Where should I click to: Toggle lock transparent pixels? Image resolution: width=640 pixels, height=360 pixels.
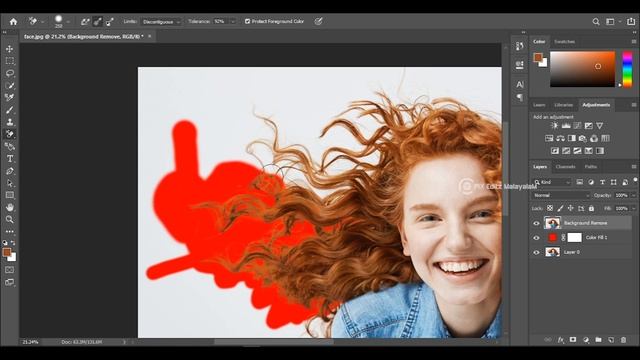(550, 208)
